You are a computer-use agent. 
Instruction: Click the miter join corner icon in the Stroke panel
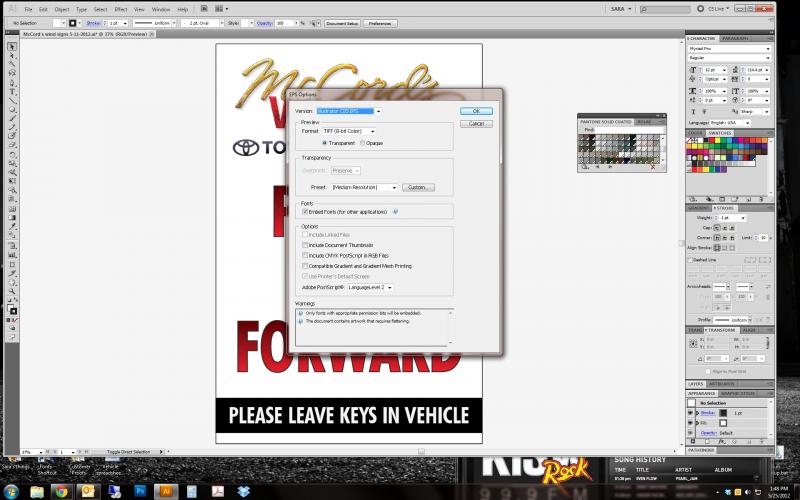coord(717,238)
